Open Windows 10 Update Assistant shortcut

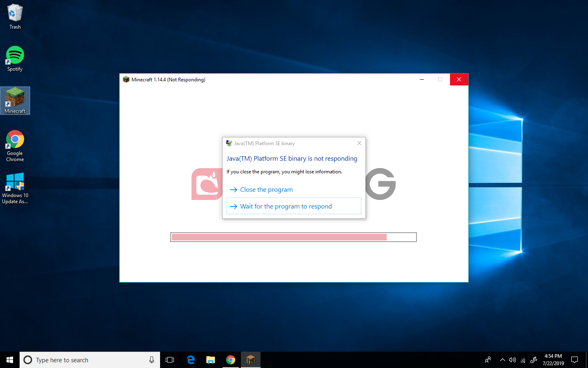[15, 188]
